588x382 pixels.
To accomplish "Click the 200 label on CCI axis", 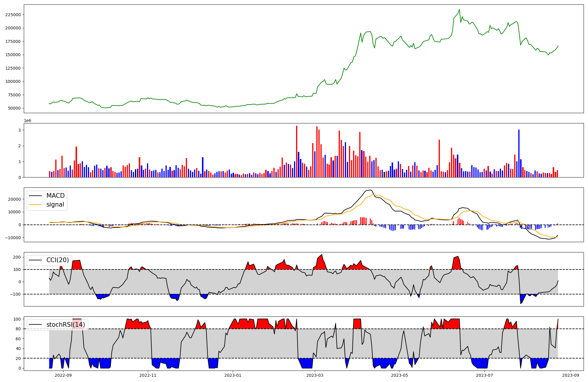I will pos(17,257).
